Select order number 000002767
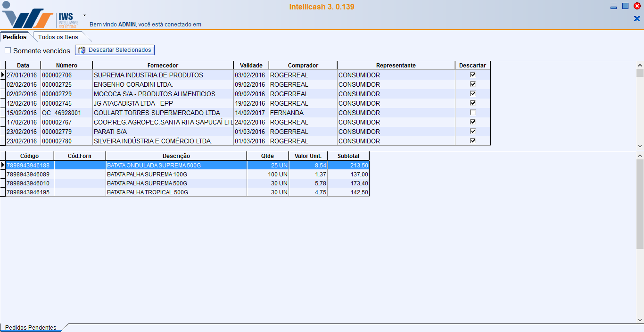Viewport: 644px width, 332px height. click(66, 122)
